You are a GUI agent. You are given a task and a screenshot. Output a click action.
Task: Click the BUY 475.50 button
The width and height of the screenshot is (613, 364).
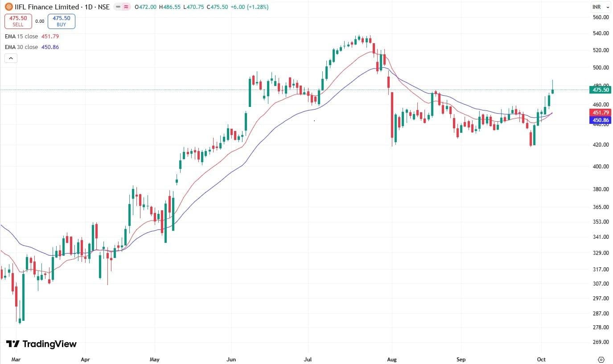coord(62,21)
